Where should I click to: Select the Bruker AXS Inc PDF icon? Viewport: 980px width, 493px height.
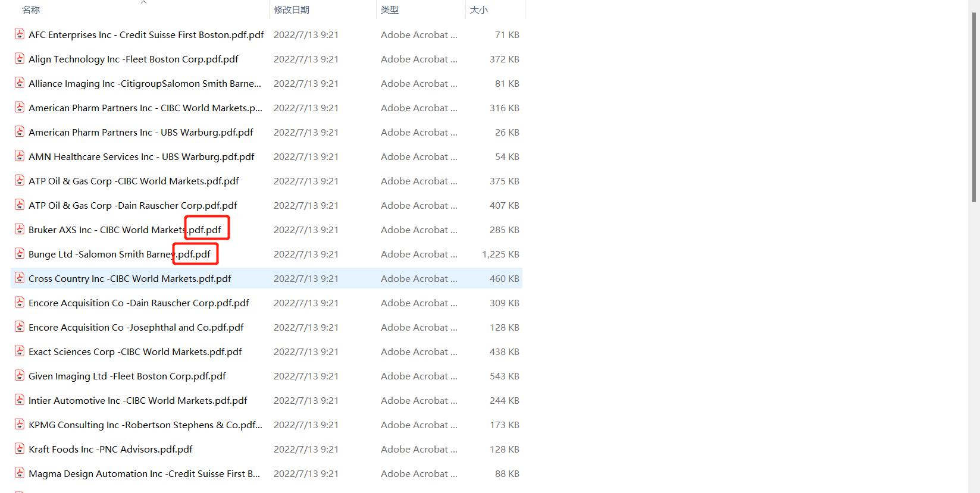[20, 229]
